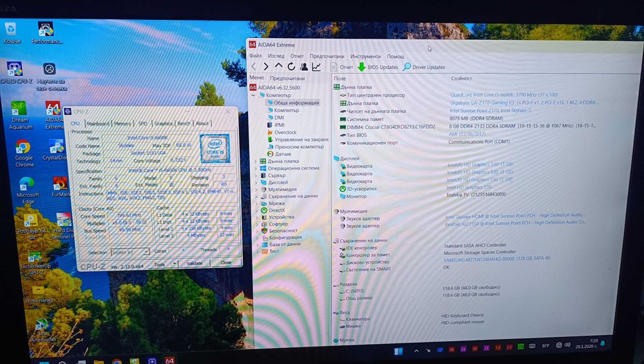644x364 pixels.
Task: Open the FurMark desktop shortcut
Action: 61,187
